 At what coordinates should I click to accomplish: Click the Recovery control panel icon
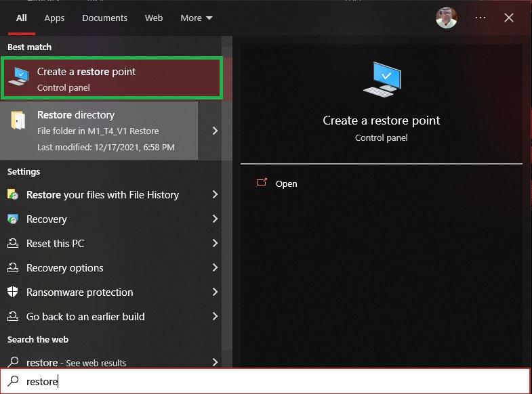tap(13, 219)
